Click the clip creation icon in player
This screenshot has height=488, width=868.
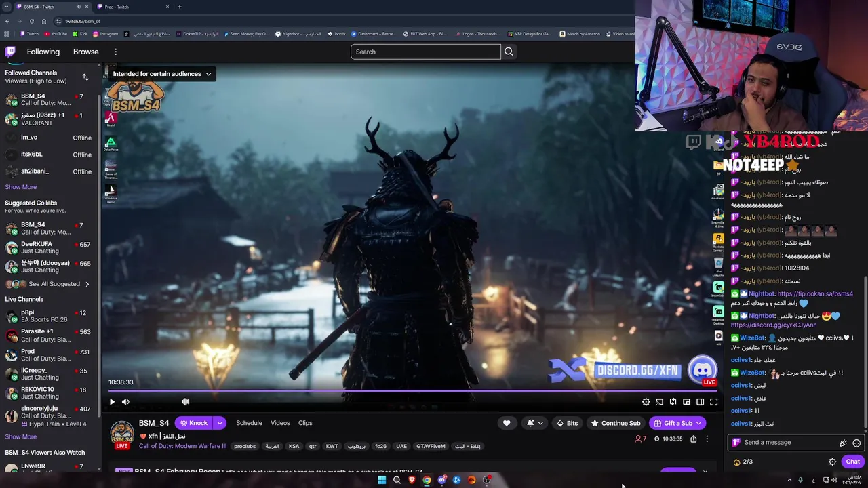coord(673,402)
